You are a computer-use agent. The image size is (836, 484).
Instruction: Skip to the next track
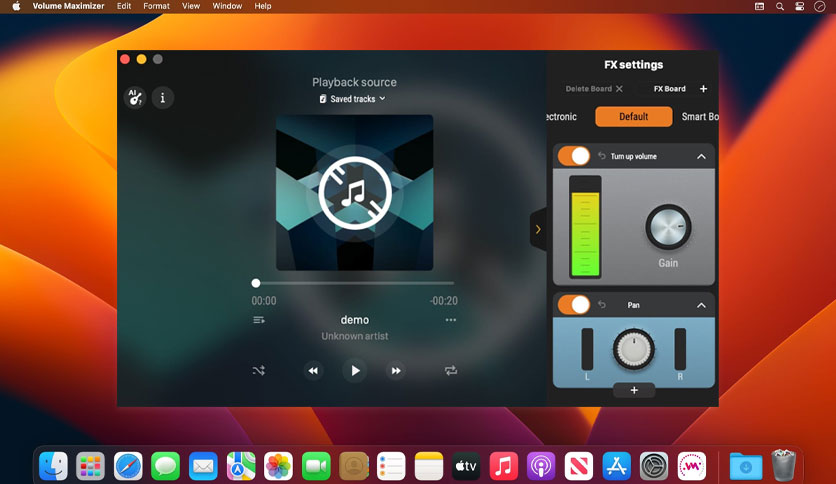(x=396, y=370)
